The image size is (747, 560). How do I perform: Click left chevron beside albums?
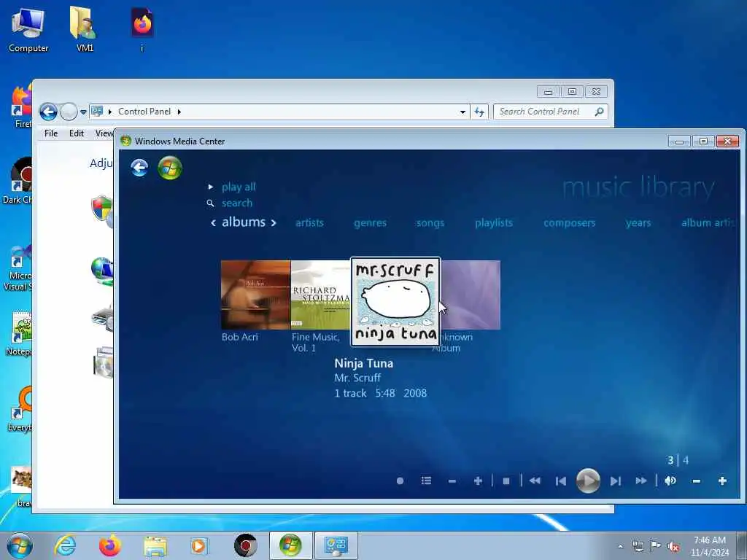tap(214, 223)
